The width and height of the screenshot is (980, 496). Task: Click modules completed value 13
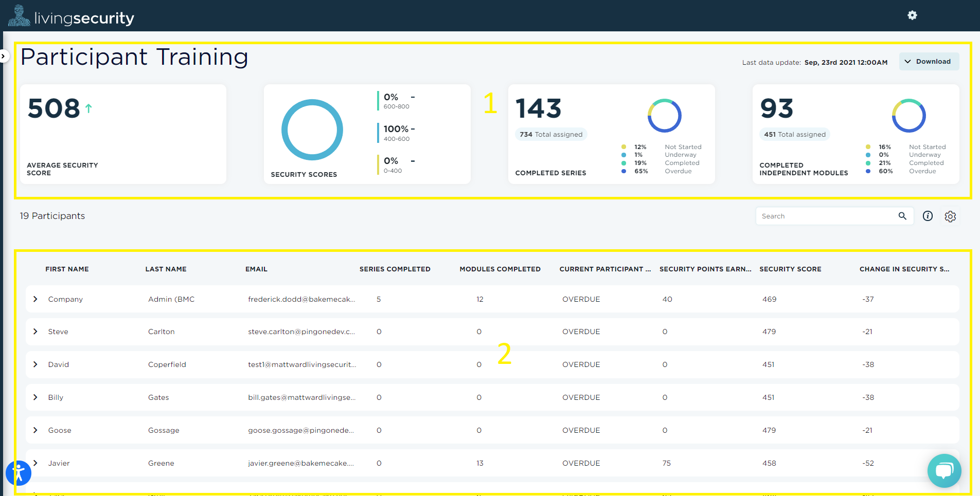[479, 463]
